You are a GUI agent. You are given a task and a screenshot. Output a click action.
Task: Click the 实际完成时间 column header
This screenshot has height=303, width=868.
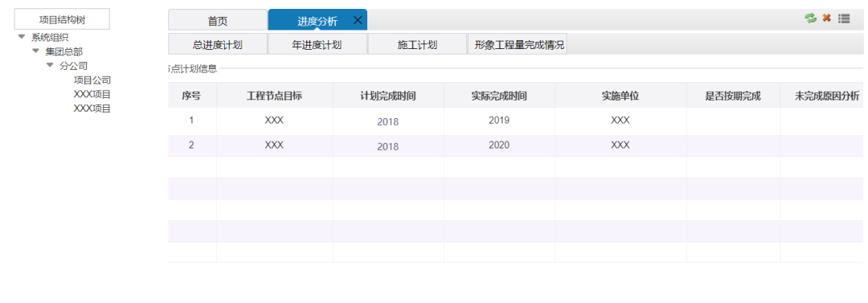(499, 96)
